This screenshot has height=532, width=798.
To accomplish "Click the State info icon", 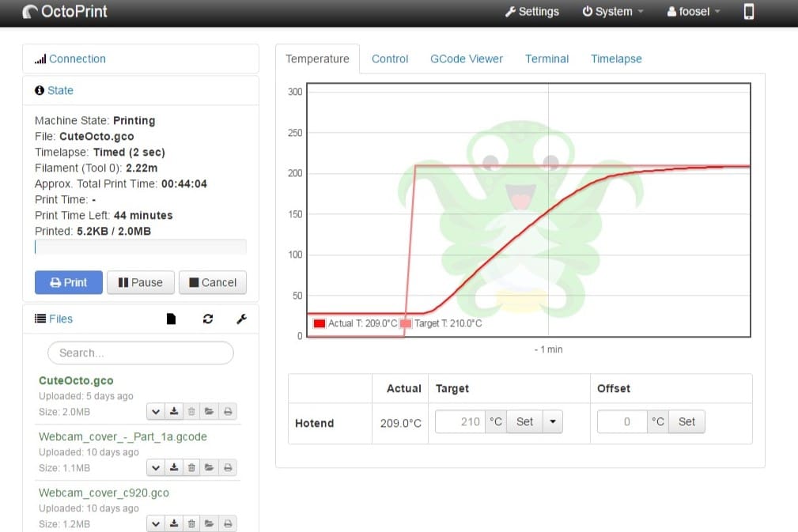I will tap(40, 91).
